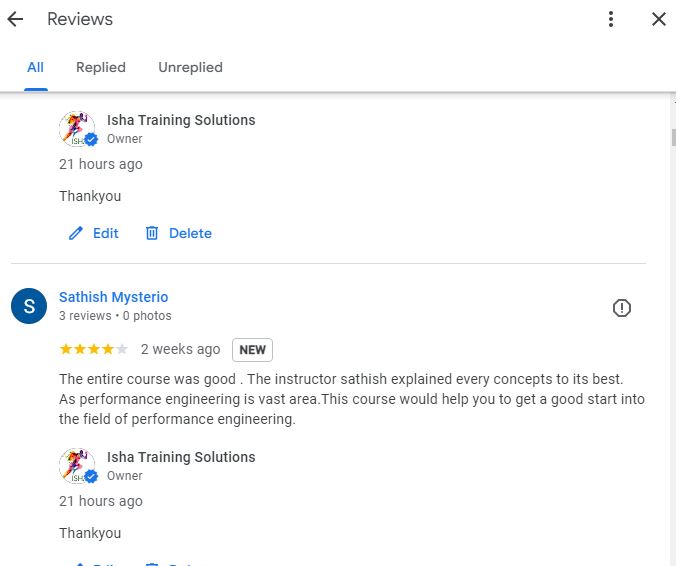Close the Reviews panel with X
Viewport: 676px width, 566px height.
659,19
